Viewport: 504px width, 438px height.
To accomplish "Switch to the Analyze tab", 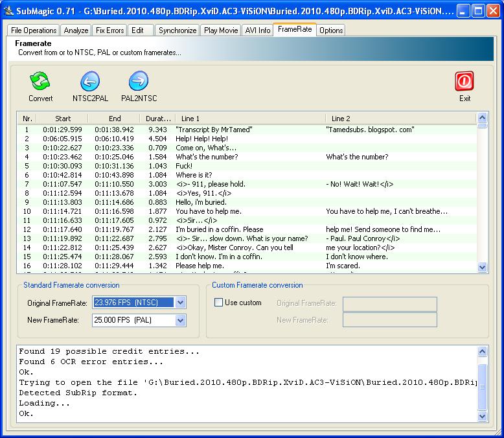I will 76,30.
